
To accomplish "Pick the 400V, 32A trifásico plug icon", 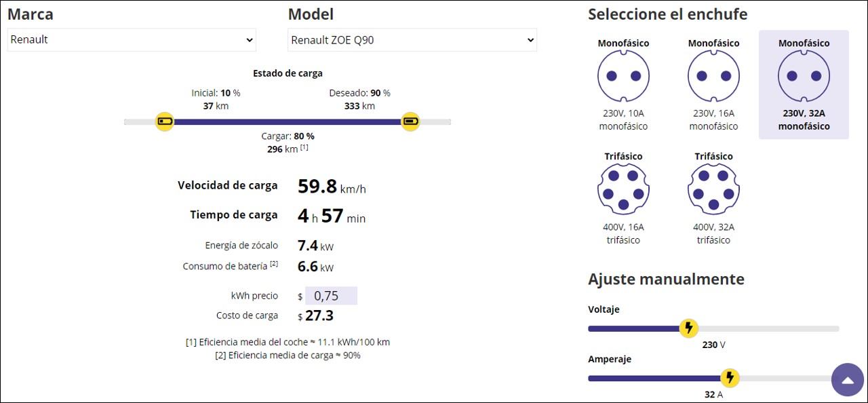I will 713,189.
